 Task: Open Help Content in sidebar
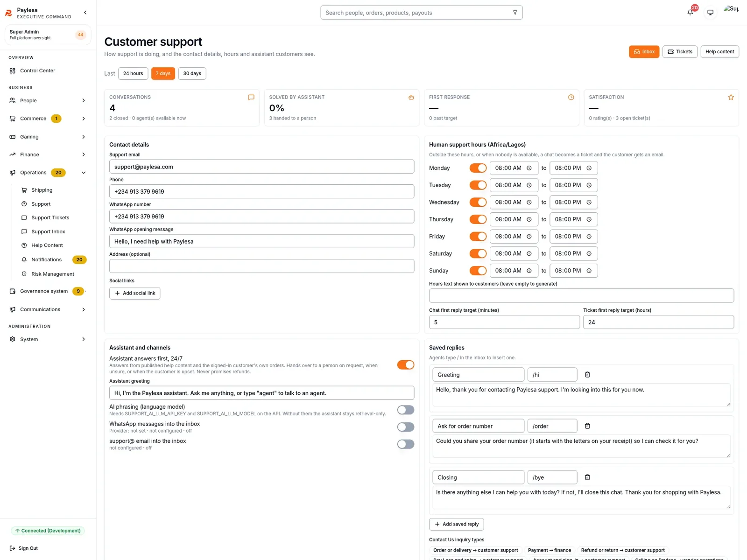coord(47,245)
